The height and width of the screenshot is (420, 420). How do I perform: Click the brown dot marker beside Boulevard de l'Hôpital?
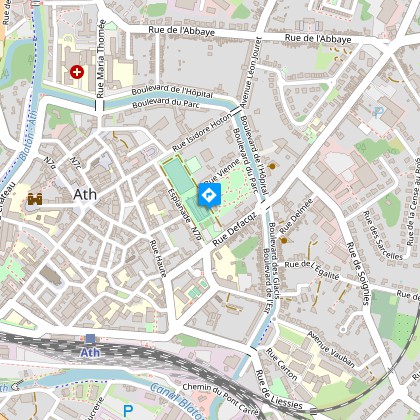click(272, 166)
